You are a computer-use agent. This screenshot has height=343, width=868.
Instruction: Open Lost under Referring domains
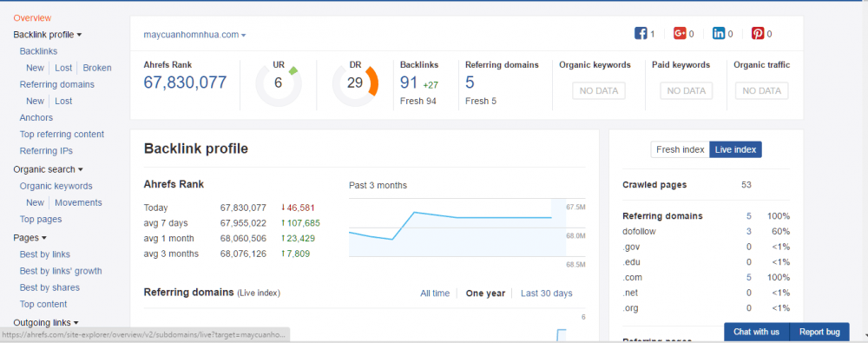(x=63, y=101)
